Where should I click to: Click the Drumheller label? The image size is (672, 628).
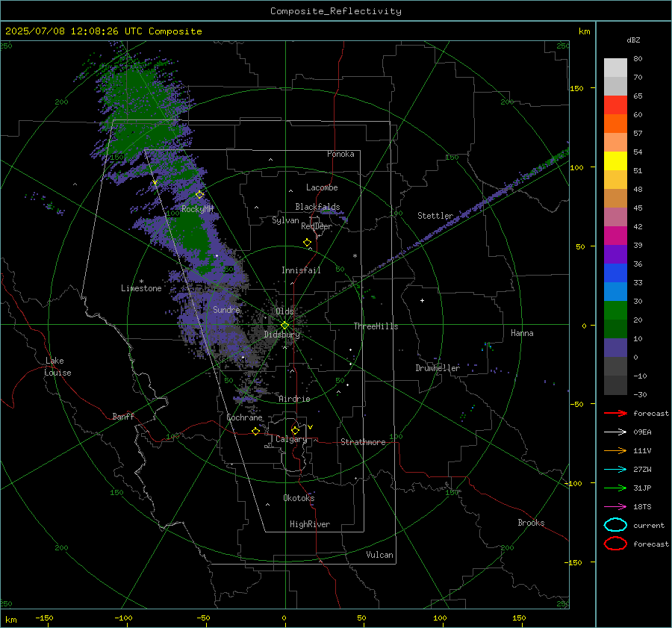[x=438, y=368]
